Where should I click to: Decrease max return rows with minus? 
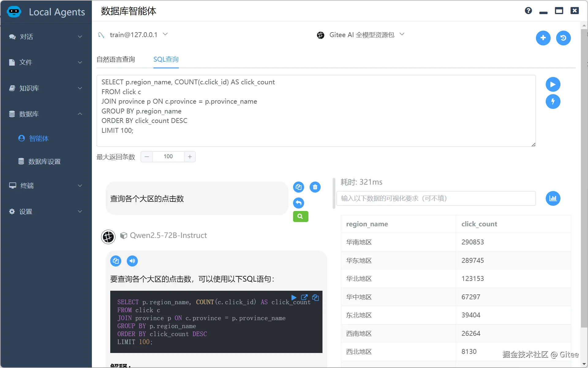coord(147,157)
